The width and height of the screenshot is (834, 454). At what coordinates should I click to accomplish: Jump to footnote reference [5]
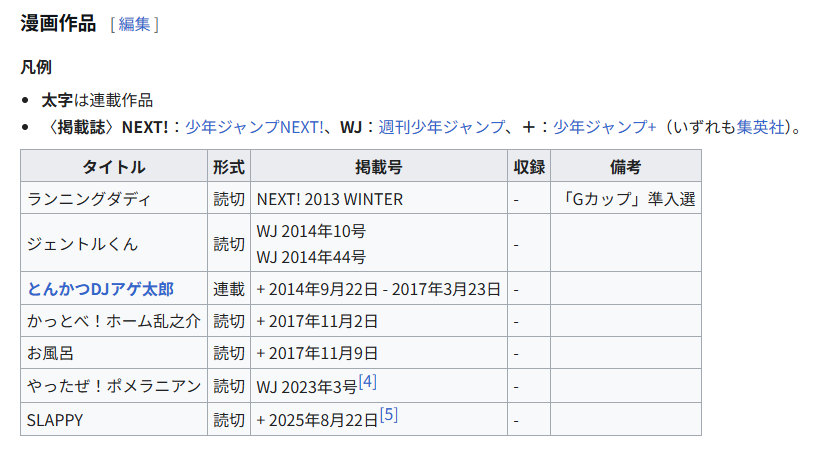coord(389,415)
